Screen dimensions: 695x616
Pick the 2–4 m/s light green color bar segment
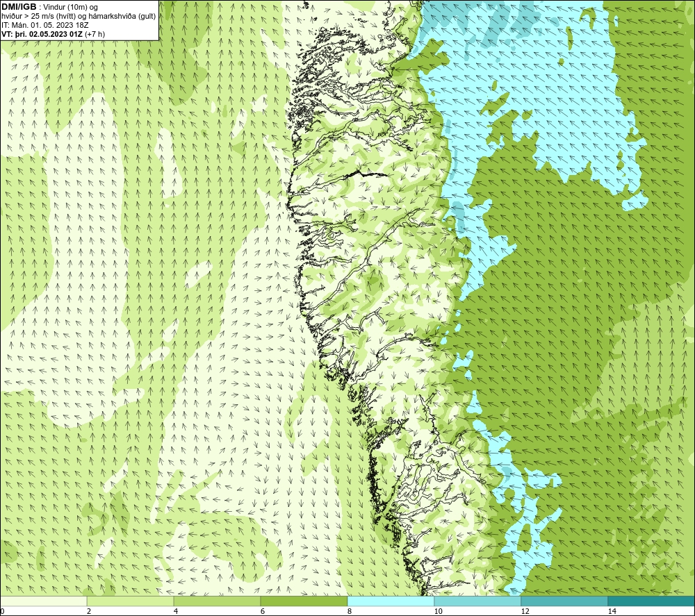pos(131,601)
